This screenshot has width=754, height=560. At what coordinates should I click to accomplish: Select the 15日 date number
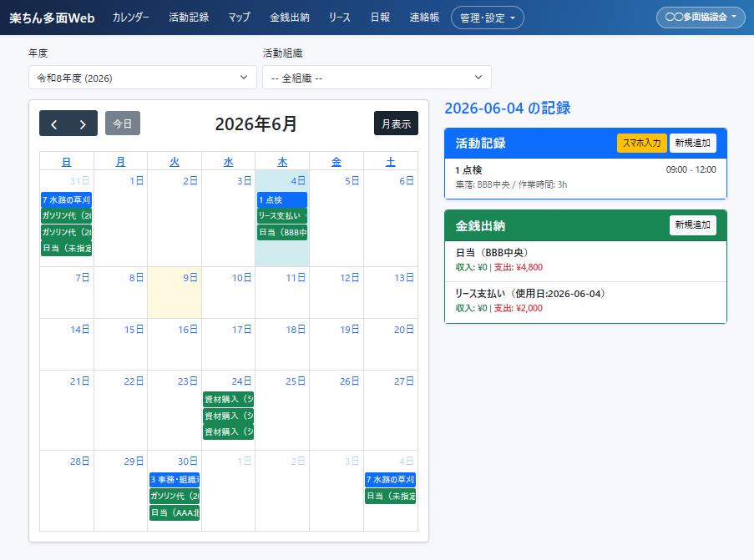[134, 330]
